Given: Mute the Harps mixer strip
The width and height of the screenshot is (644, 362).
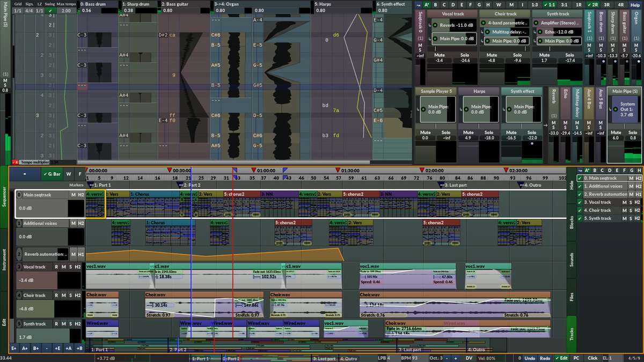Looking at the screenshot, I should [469, 132].
